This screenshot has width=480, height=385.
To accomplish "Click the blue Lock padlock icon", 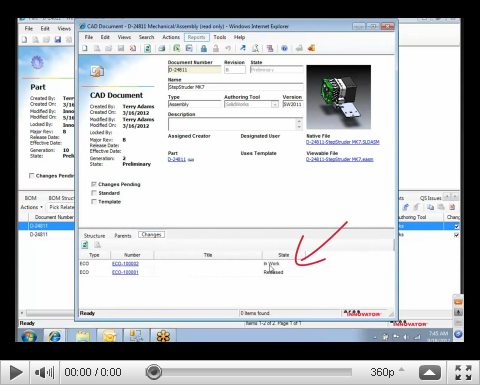I will (204, 48).
